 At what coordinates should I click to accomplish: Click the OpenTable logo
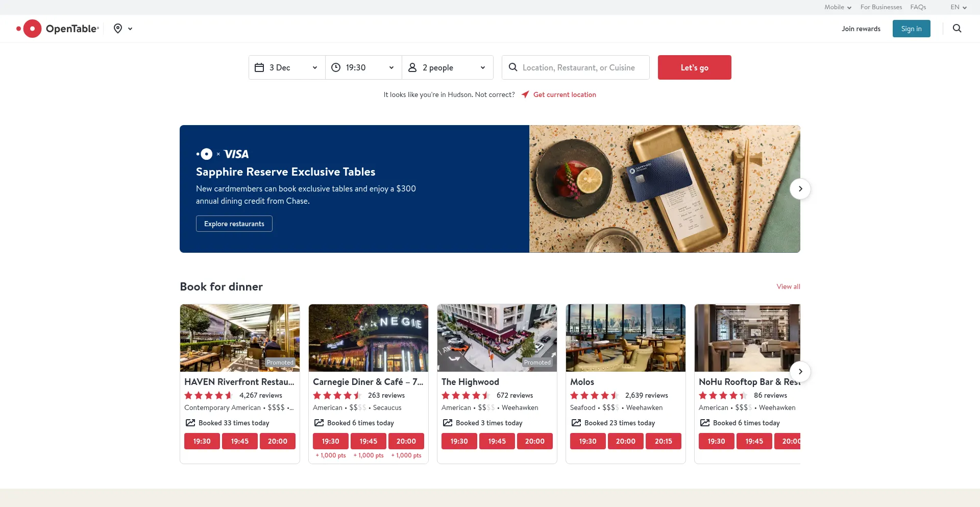click(58, 29)
